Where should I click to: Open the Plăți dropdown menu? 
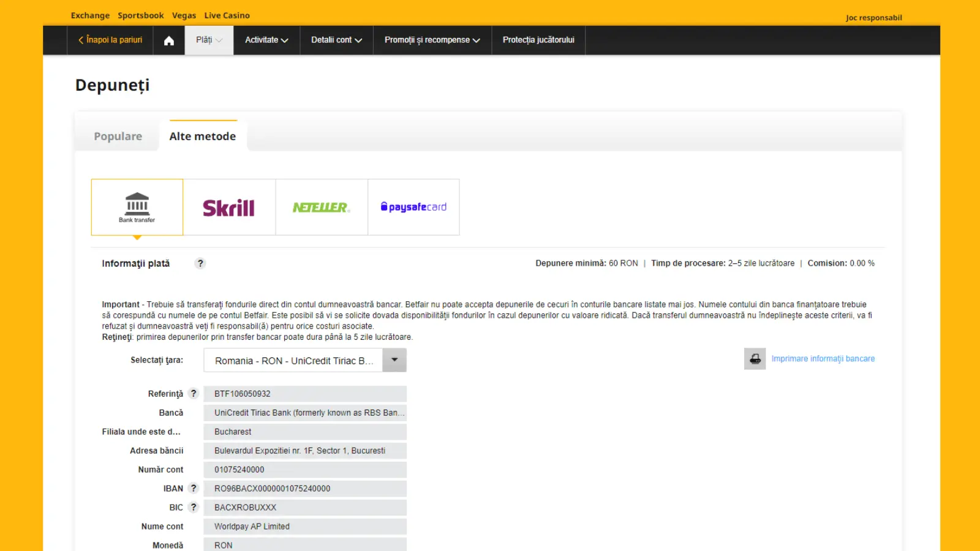click(209, 40)
